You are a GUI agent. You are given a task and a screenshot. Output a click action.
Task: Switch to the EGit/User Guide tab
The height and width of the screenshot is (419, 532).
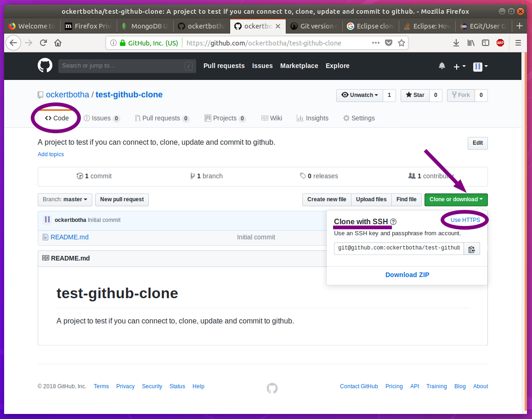[484, 26]
